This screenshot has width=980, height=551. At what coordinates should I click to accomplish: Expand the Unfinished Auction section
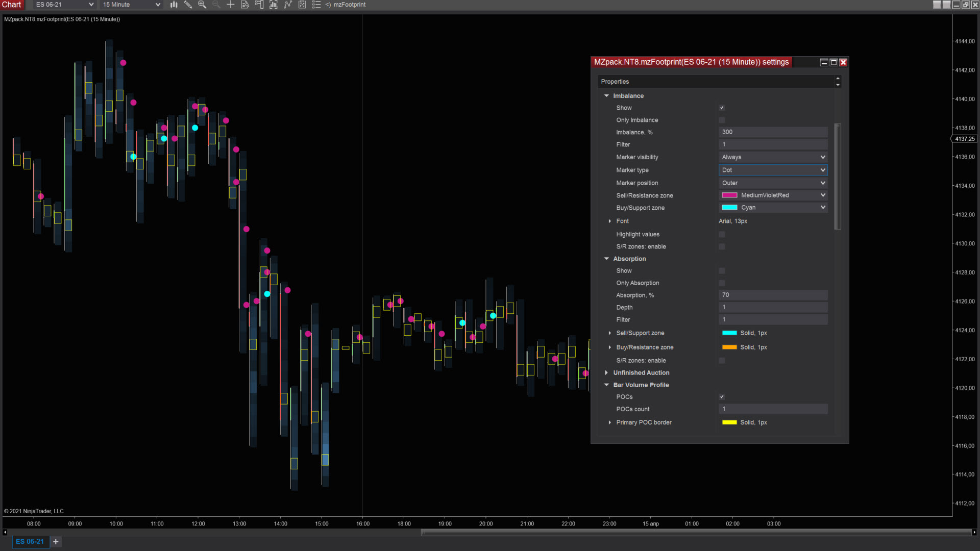[606, 372]
